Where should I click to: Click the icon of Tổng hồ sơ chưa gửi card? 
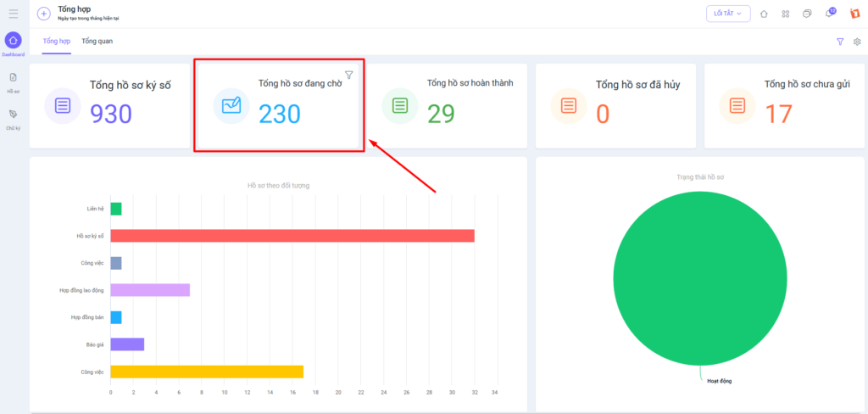tap(737, 105)
